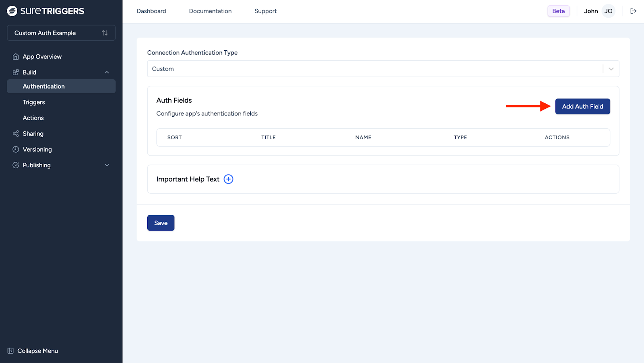This screenshot has height=363, width=644.
Task: Open Connection Authentication Type dropdown
Action: point(383,69)
